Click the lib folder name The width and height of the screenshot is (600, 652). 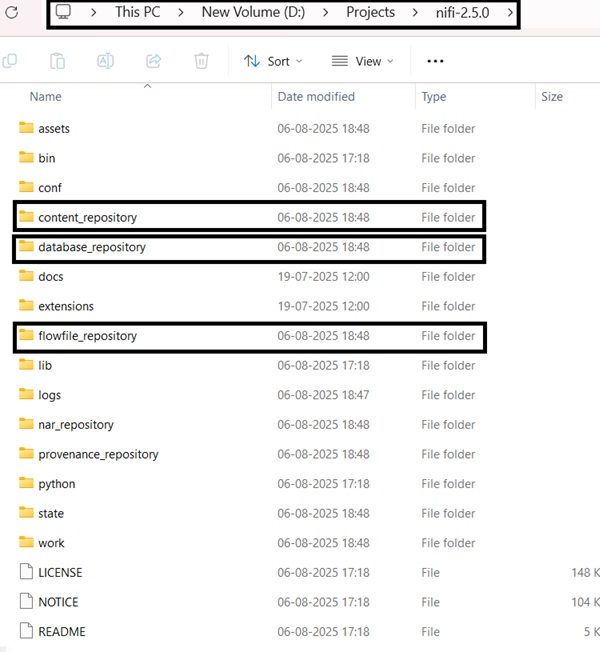(45, 366)
